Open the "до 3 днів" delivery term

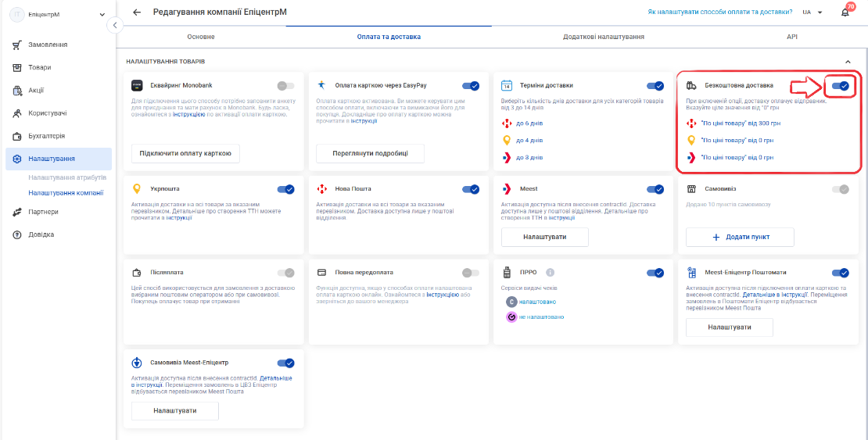point(529,158)
